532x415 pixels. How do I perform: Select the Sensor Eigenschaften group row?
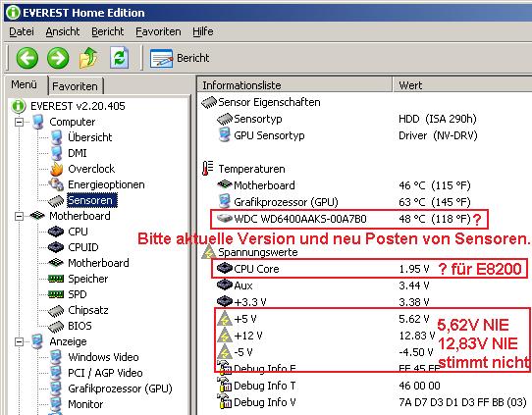pos(260,102)
